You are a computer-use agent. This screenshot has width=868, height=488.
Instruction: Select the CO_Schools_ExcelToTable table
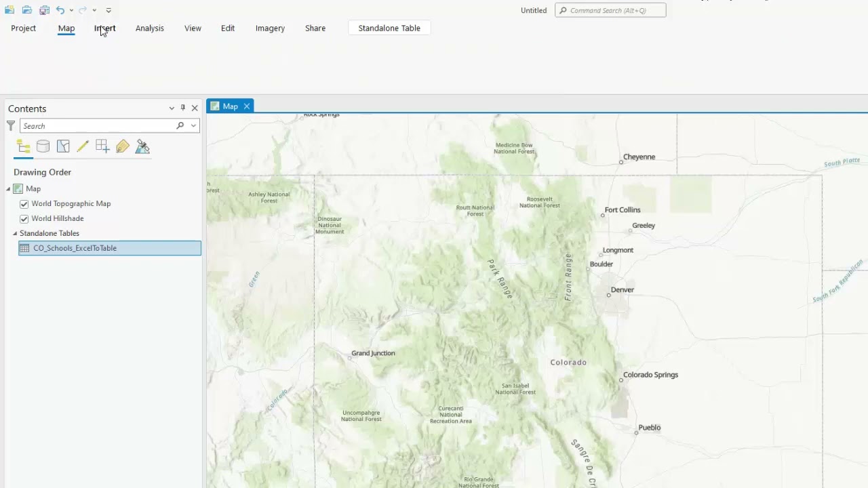[110, 248]
